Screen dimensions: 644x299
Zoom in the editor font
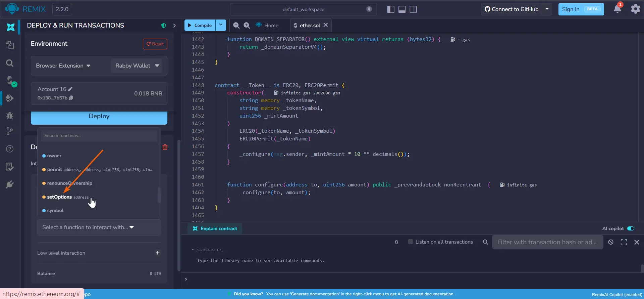247,25
